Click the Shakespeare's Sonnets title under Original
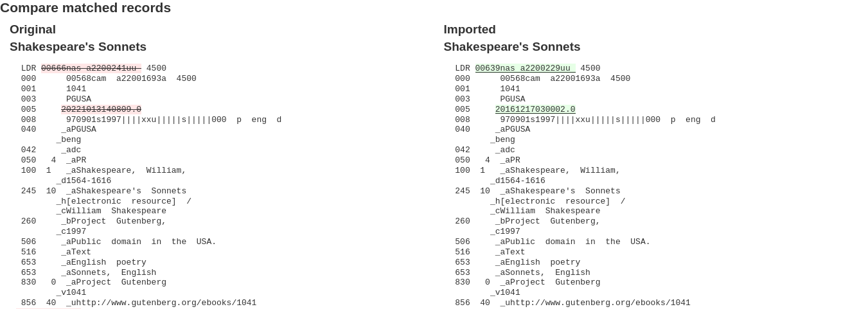Viewport: 868px width, 309px height. tap(78, 47)
